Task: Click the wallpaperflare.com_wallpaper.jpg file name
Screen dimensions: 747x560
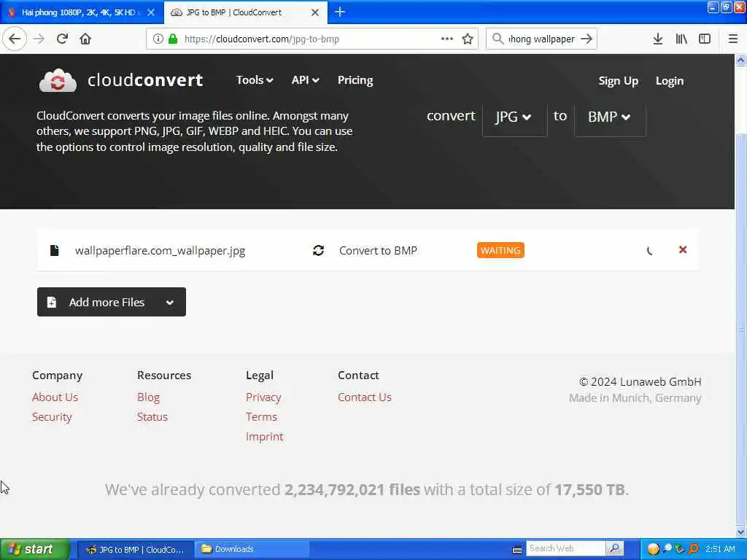Action: coord(160,251)
